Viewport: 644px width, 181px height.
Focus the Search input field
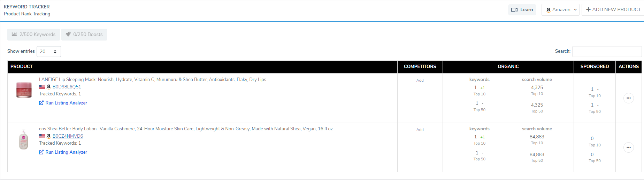click(x=607, y=51)
